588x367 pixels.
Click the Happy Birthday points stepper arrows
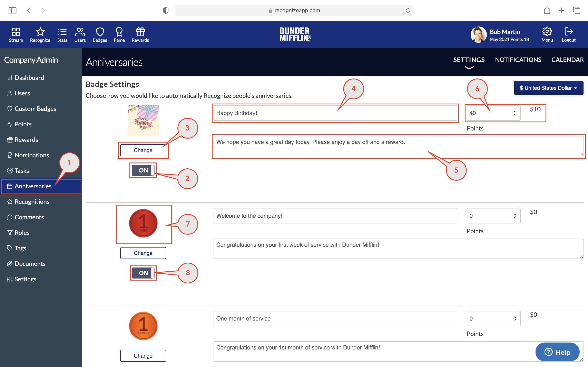514,113
